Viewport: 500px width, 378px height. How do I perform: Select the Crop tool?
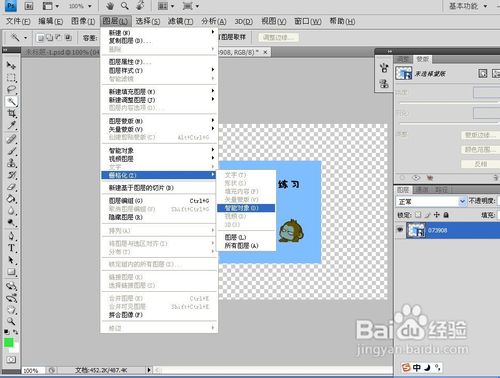pyautogui.click(x=12, y=113)
